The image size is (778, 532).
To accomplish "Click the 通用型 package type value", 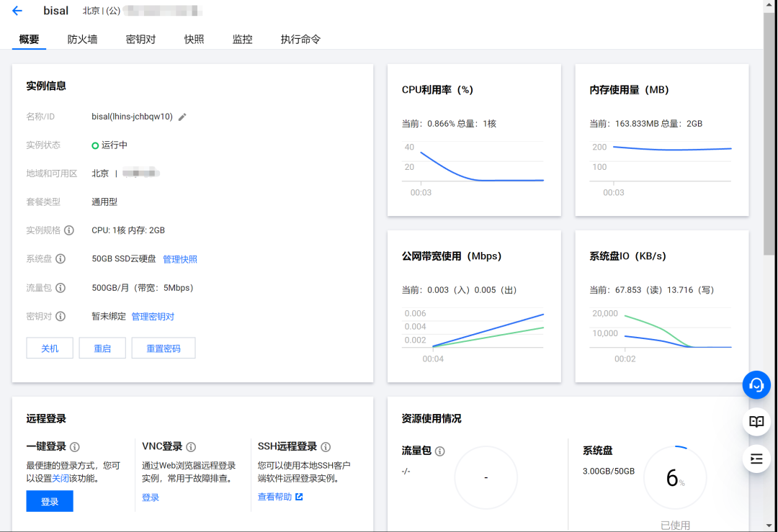I will coord(104,202).
